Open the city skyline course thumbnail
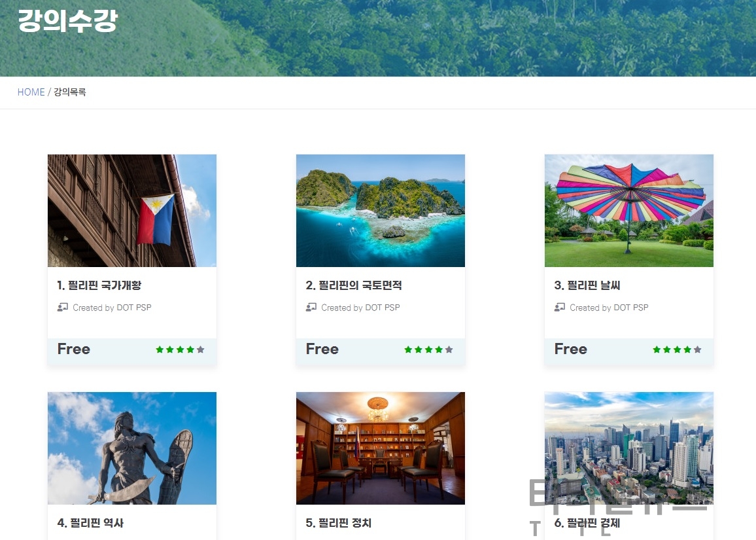The height and width of the screenshot is (540, 756). click(628, 448)
